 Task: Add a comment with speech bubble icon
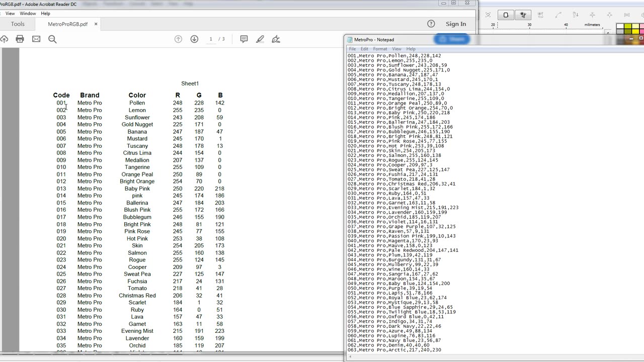tap(244, 39)
